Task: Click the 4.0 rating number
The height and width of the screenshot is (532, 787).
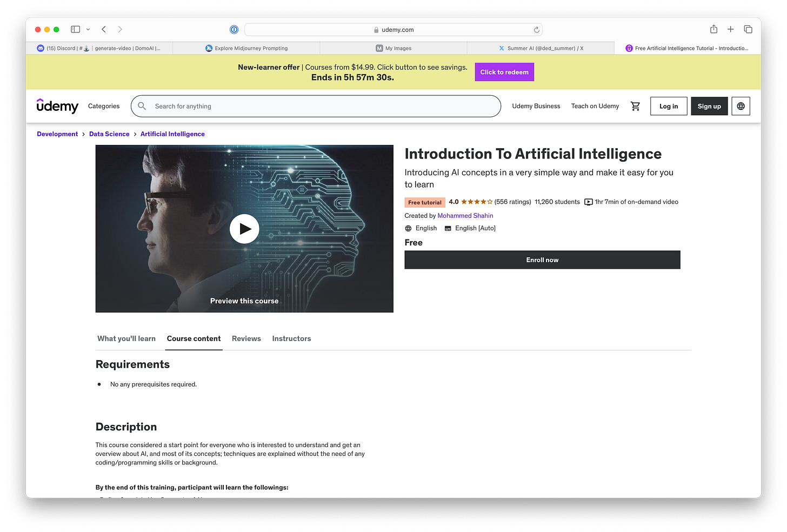Action: 453,202
